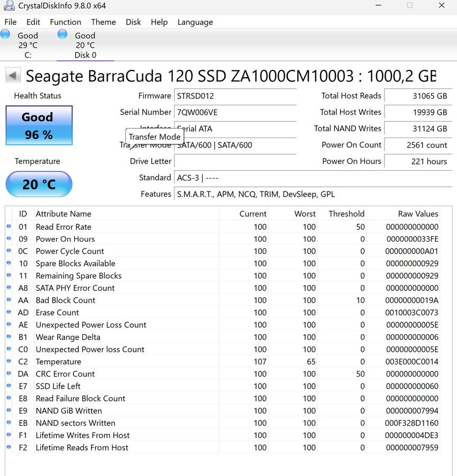This screenshot has width=457, height=476.
Task: Click status dot for Bad Block Count row
Action: (x=9, y=300)
